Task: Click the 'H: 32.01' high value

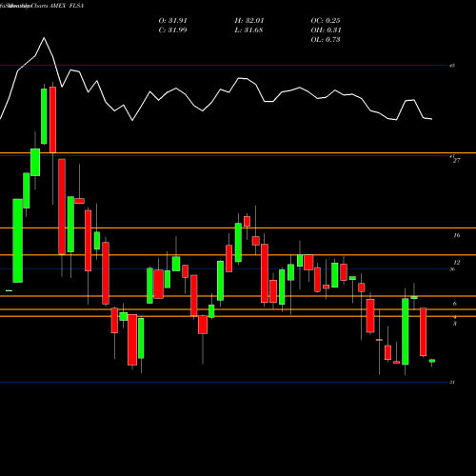Action: pos(249,21)
